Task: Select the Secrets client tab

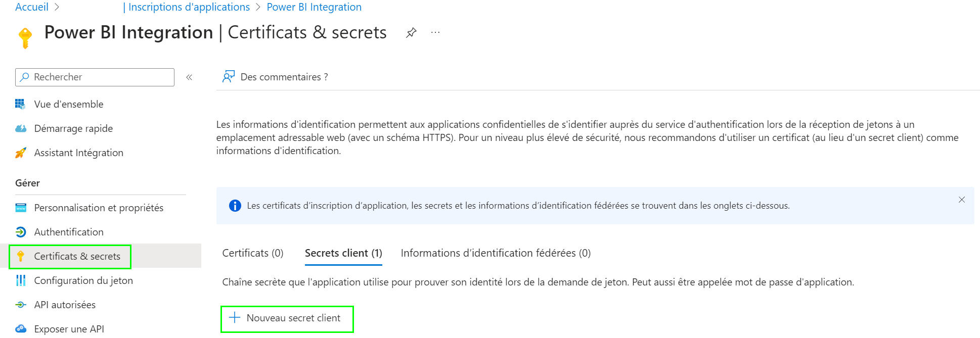Action: [x=343, y=253]
